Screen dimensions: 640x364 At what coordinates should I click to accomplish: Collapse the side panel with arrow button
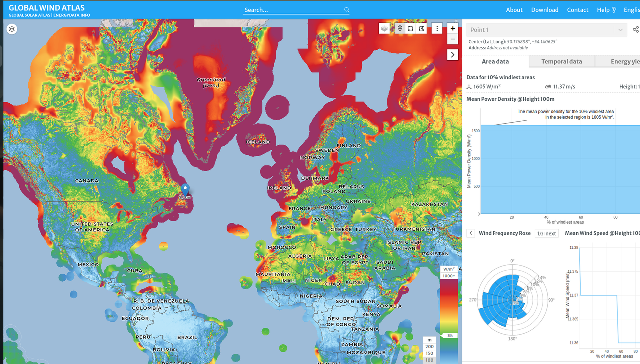click(453, 54)
